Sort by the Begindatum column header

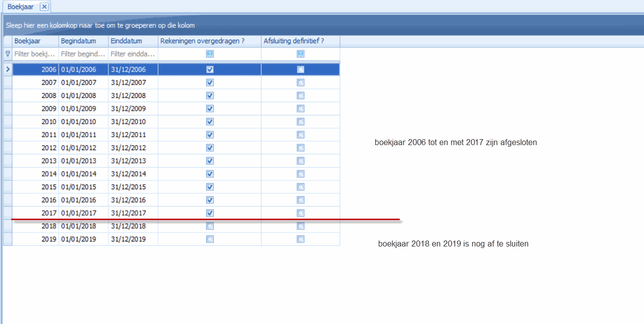coord(83,41)
